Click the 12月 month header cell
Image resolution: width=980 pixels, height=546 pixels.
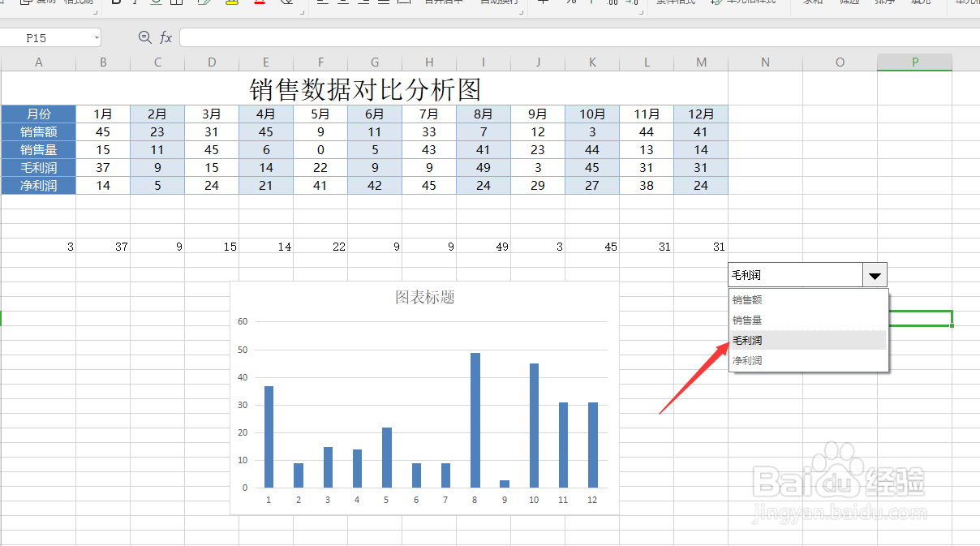point(701,114)
